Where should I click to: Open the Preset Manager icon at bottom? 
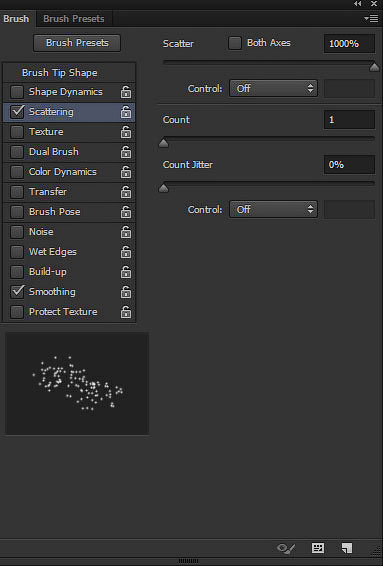[318, 548]
